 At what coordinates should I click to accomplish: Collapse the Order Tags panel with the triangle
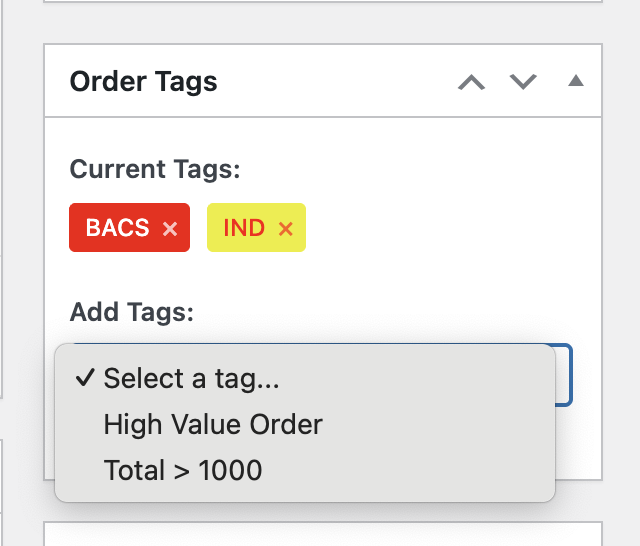point(575,81)
